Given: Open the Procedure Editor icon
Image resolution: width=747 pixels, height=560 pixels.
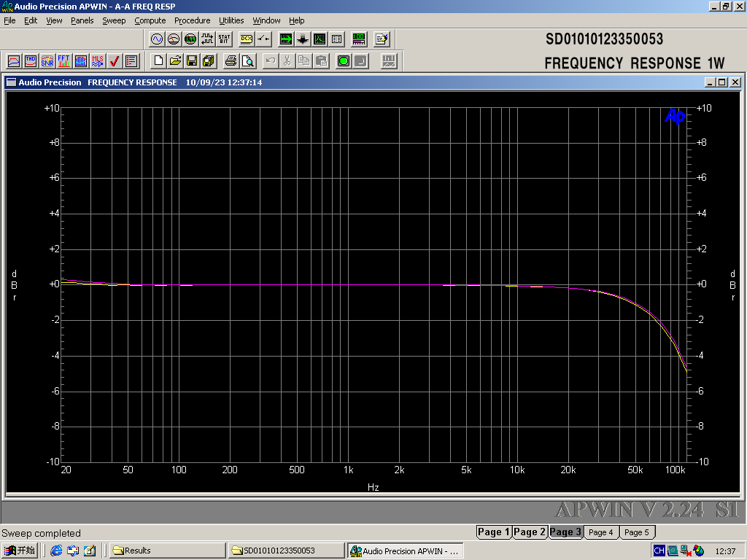Looking at the screenshot, I should [382, 39].
